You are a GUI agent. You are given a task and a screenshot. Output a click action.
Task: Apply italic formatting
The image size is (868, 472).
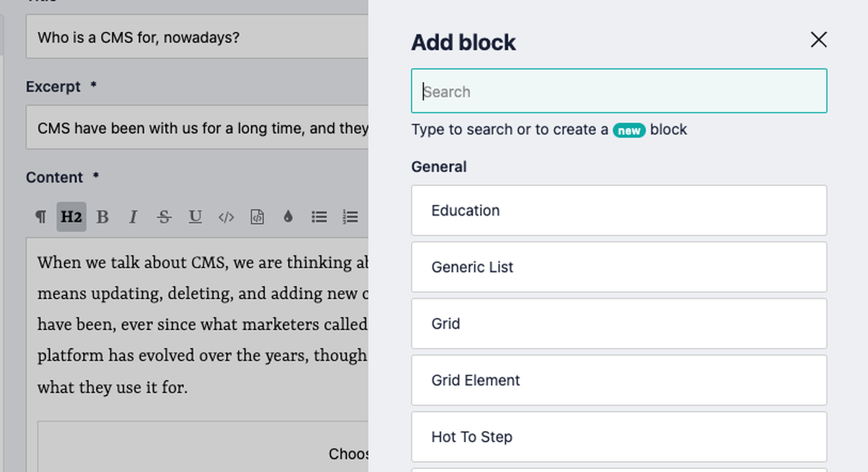click(133, 216)
